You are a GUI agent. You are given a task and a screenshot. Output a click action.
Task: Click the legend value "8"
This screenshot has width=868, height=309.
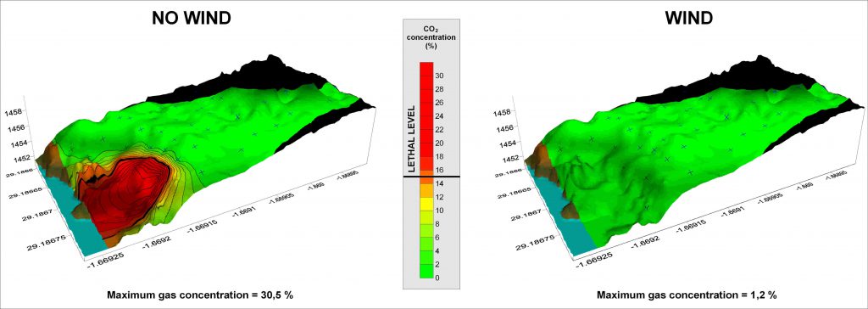point(438,223)
